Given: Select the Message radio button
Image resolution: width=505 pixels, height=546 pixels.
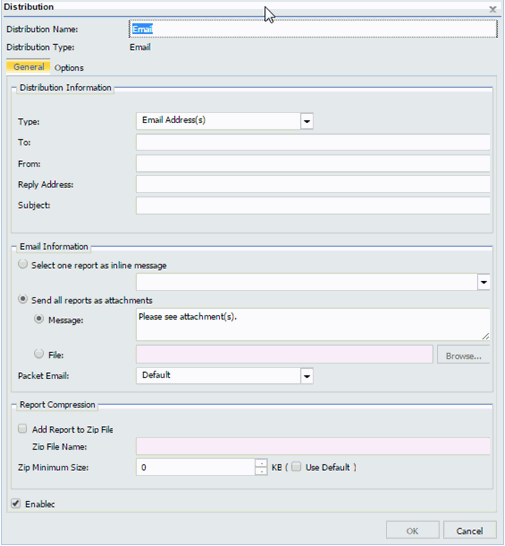Looking at the screenshot, I should [x=39, y=319].
